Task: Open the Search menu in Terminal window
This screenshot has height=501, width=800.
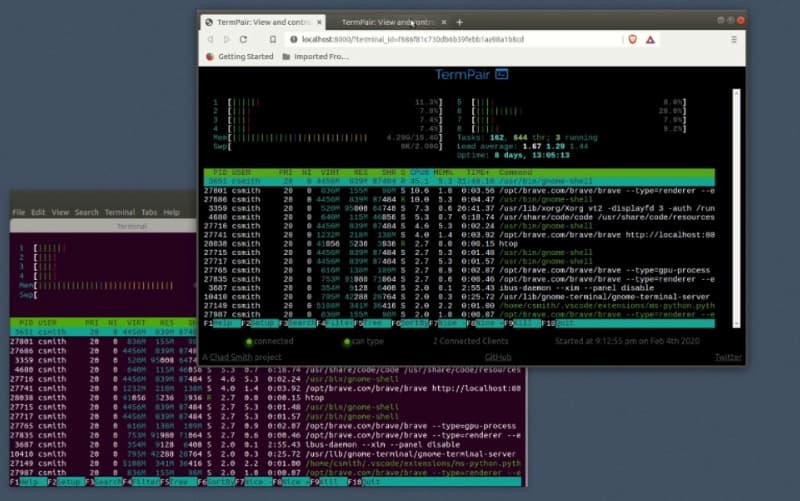Action: [x=87, y=212]
